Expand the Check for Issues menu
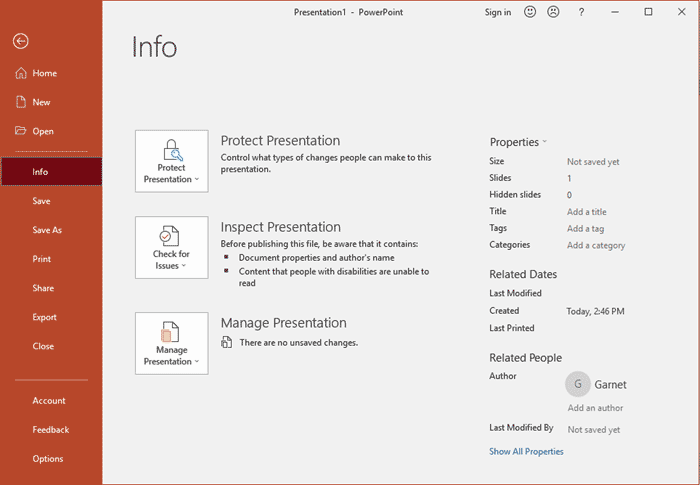The height and width of the screenshot is (485, 700). click(172, 247)
